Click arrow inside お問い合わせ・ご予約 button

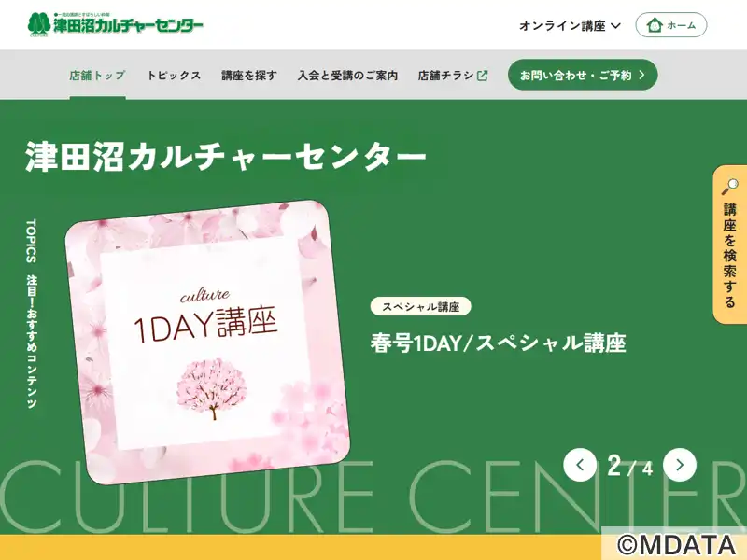click(641, 76)
